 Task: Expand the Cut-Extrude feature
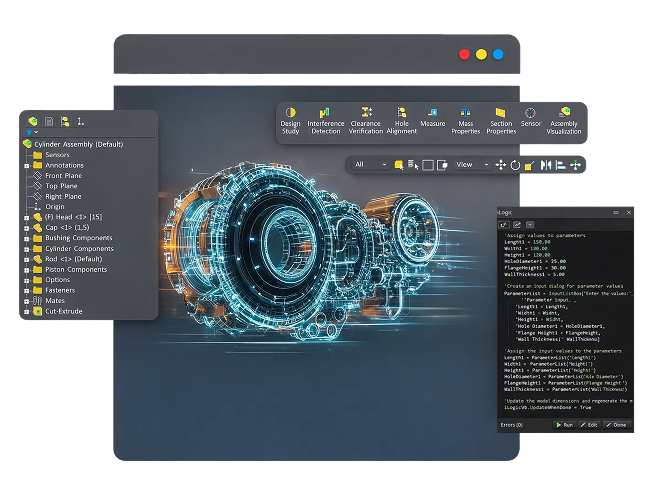tap(27, 312)
